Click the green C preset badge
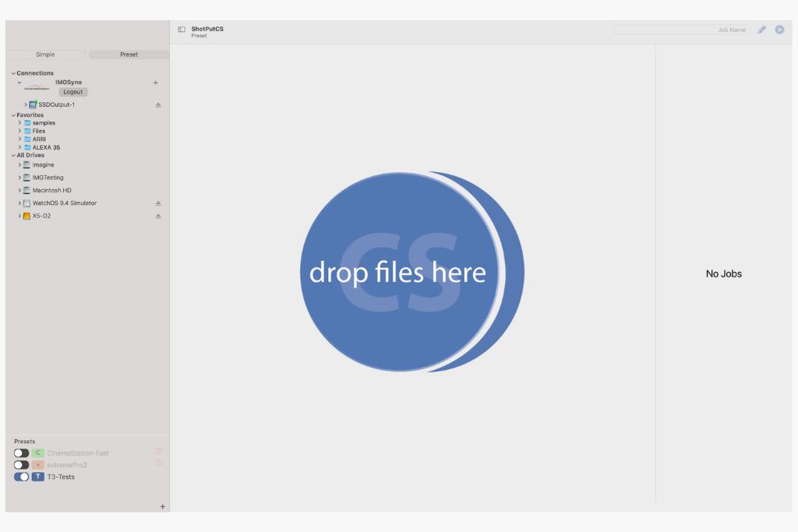This screenshot has height=532, width=798. pyautogui.click(x=37, y=453)
